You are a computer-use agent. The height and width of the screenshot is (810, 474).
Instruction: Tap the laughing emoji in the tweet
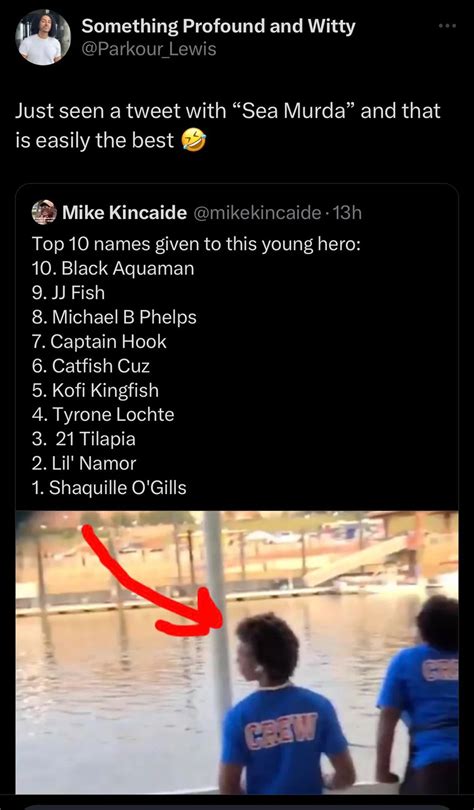pos(194,141)
